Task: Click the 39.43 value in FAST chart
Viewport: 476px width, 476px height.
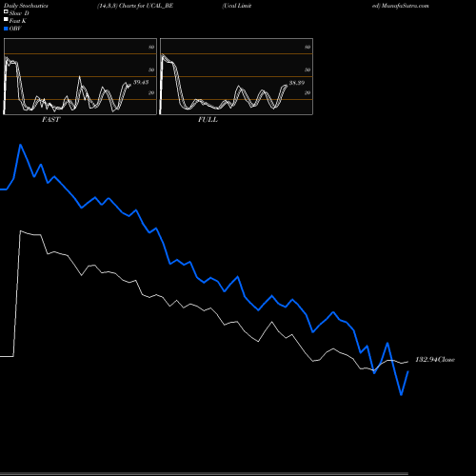Action: click(x=141, y=82)
